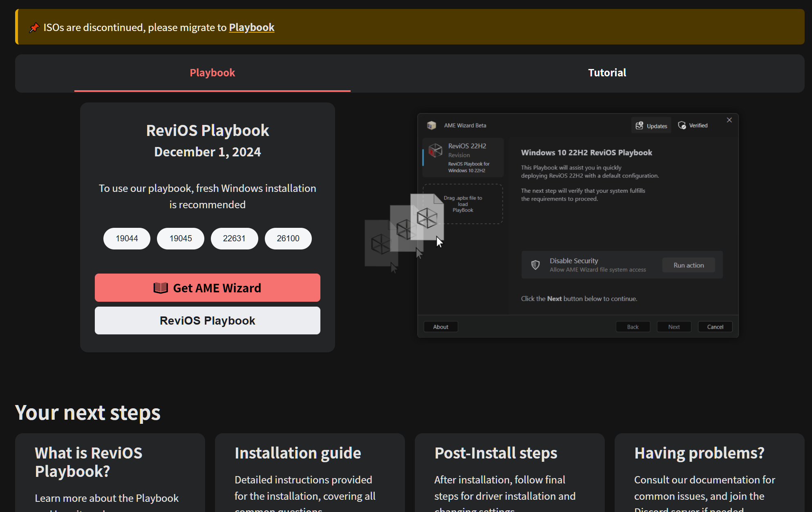Click the AME Wizard Beta cube logo

coord(432,125)
